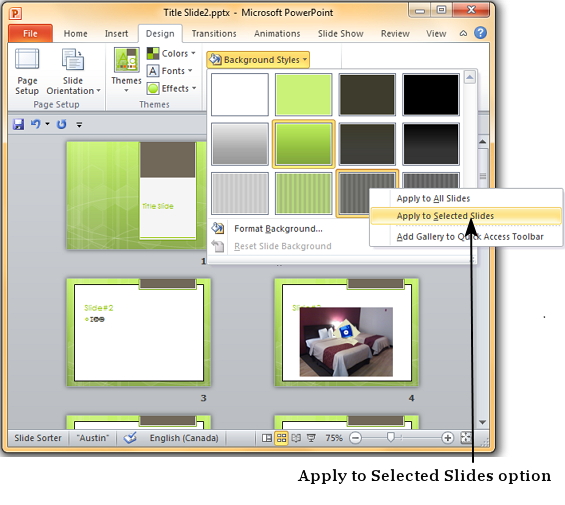Click the 75% zoom level
The image size is (565, 505).
point(334,438)
